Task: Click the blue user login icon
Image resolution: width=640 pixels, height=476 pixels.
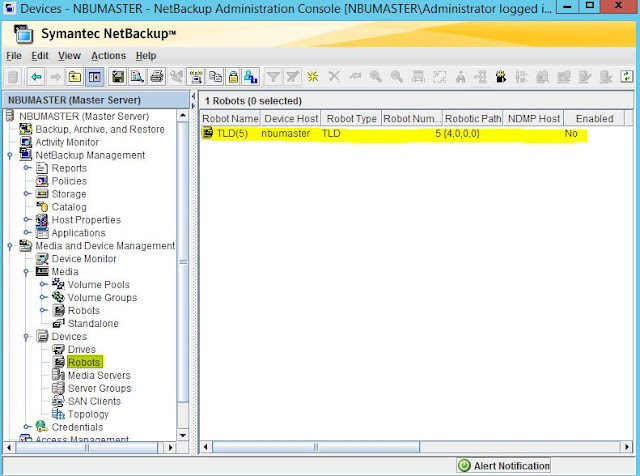Action: 251,77
